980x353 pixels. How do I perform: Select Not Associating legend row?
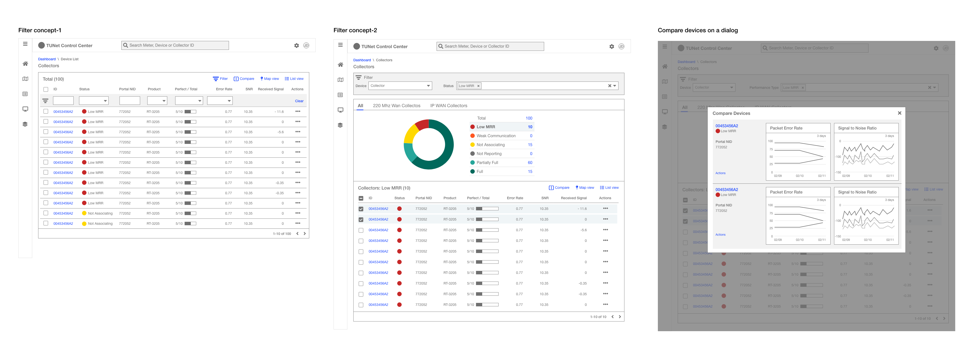pos(502,145)
